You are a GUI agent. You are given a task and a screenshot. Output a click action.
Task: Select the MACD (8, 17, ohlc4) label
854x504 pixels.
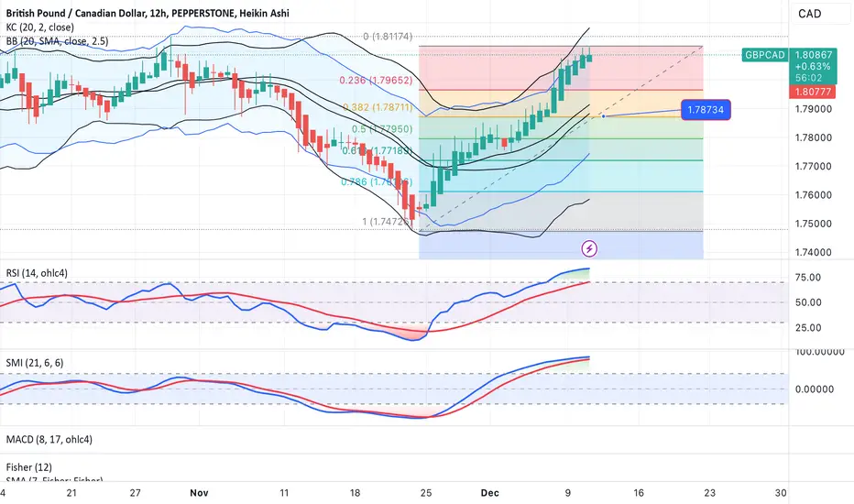coord(49,439)
